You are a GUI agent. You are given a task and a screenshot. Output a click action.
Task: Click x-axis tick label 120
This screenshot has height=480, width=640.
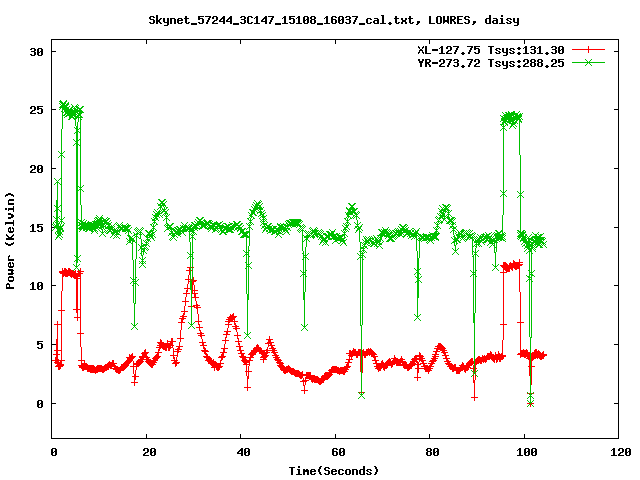[x=621, y=452]
